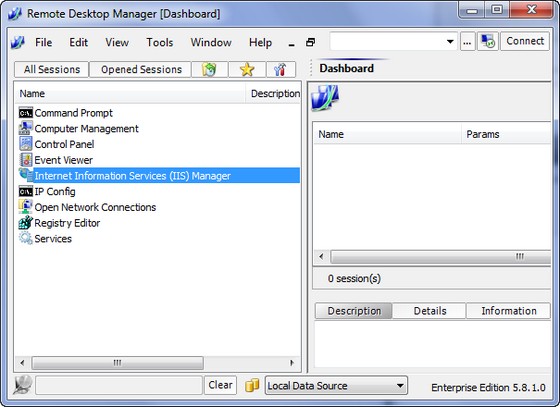Image resolution: width=560 pixels, height=407 pixels.
Task: Click the Enterprise Edition 5.8.1.0 version text
Action: pos(488,388)
